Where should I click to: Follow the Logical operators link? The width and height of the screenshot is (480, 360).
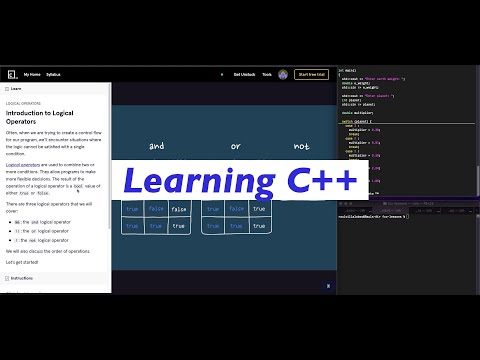pos(23,165)
